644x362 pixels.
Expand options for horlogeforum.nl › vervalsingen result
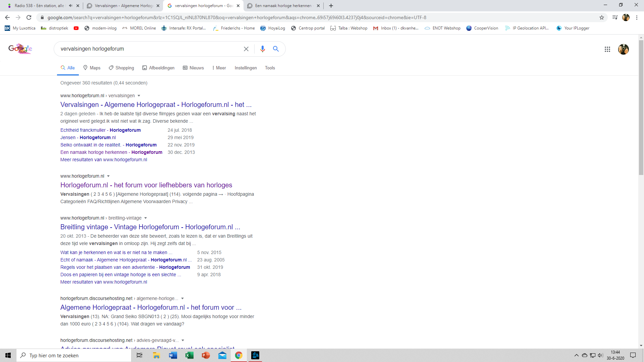[139, 96]
